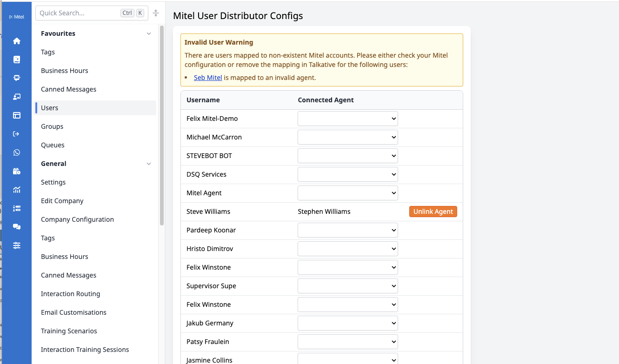619x364 pixels.
Task: Open Connected Agent dropdown for DSQ Services
Action: click(x=348, y=174)
